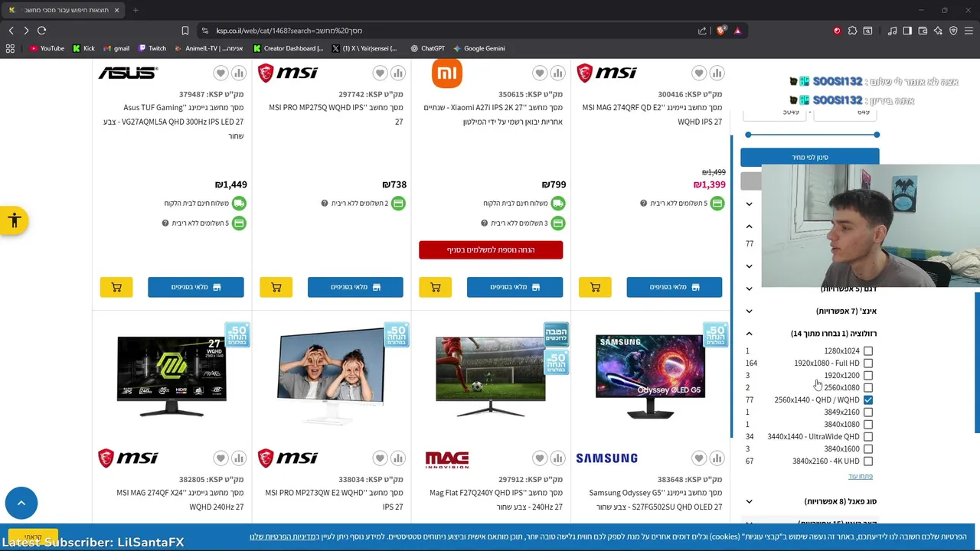
Task: Check the 1920x1200 resolution box
Action: (x=868, y=376)
